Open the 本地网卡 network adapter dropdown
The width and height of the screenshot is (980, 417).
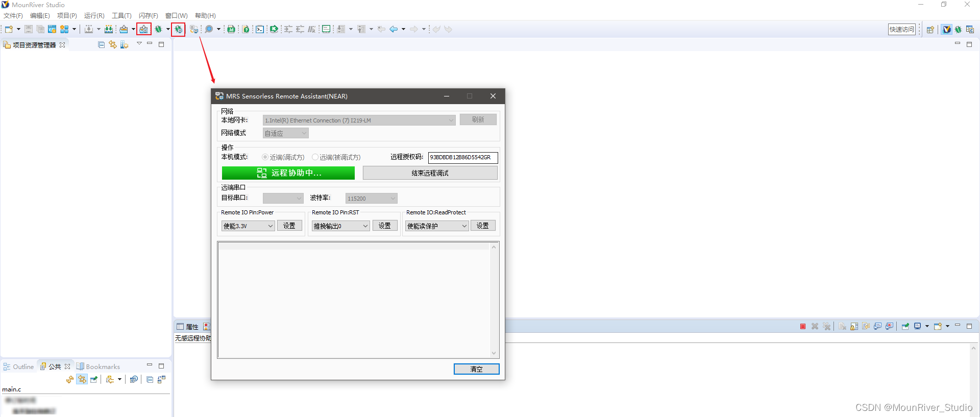click(x=359, y=120)
